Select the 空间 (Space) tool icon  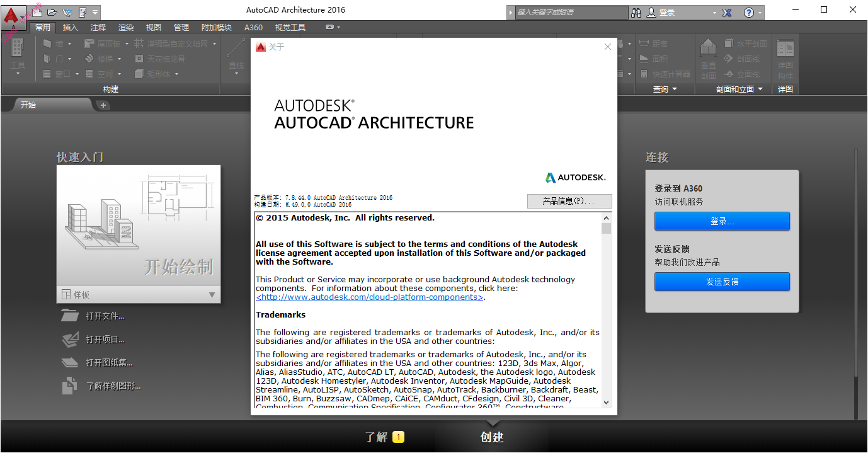tap(89, 74)
